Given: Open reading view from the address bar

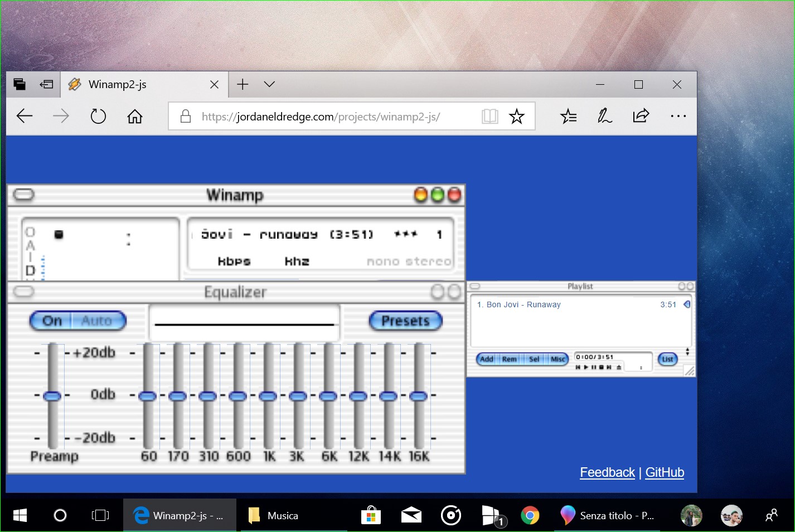Looking at the screenshot, I should (x=489, y=116).
